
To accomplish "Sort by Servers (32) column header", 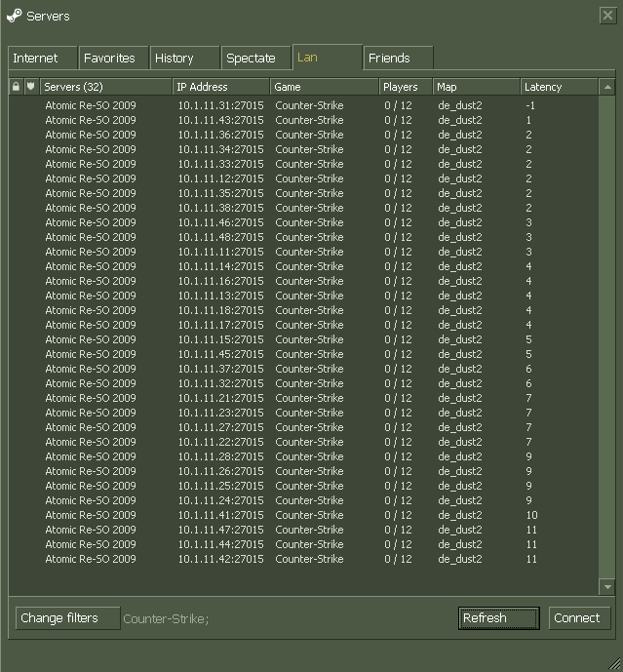I will point(106,87).
